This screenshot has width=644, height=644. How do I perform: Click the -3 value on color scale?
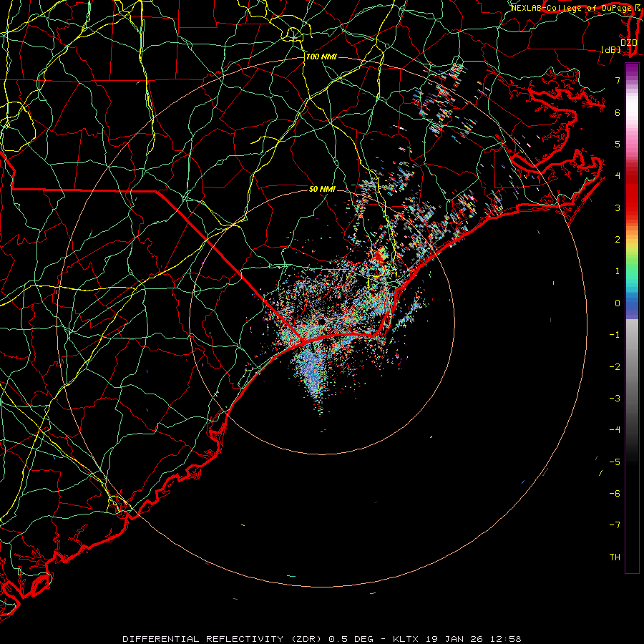pos(615,399)
